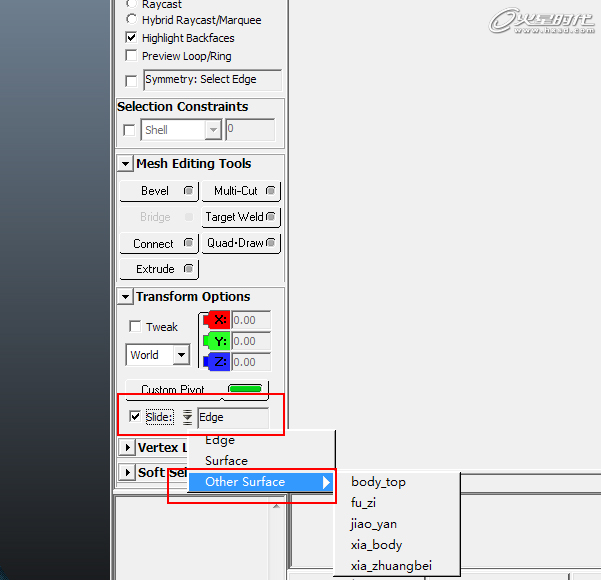This screenshot has width=601, height=580.
Task: Open Multi-Cut options box icon
Action: [x=271, y=191]
